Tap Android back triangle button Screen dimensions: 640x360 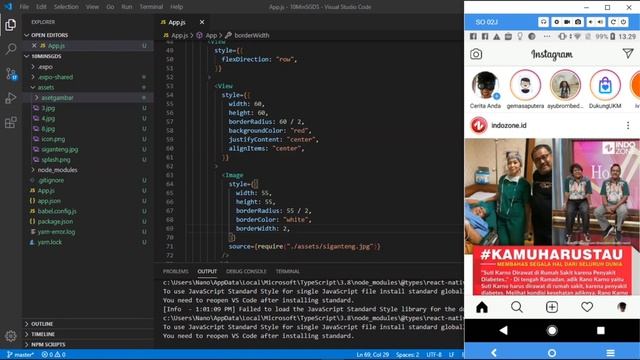(x=504, y=330)
